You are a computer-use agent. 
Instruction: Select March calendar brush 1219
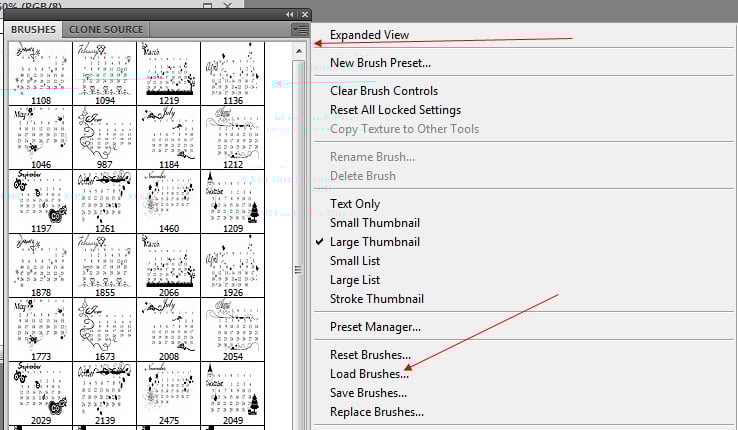pos(168,73)
